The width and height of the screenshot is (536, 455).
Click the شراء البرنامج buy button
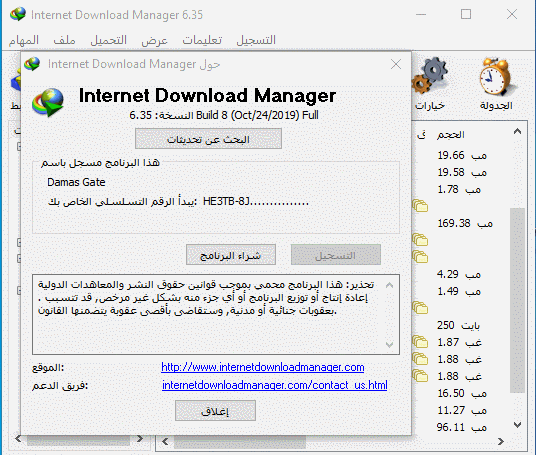click(x=231, y=255)
